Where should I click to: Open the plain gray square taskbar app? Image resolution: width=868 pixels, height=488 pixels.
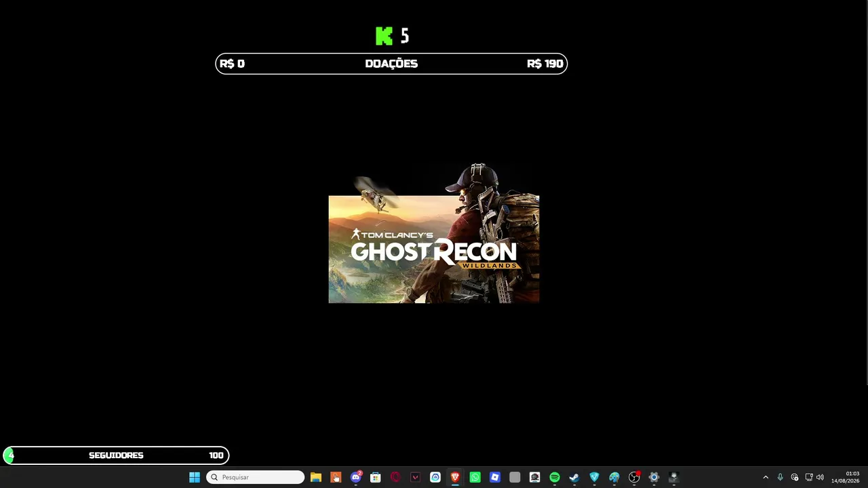coord(515,477)
